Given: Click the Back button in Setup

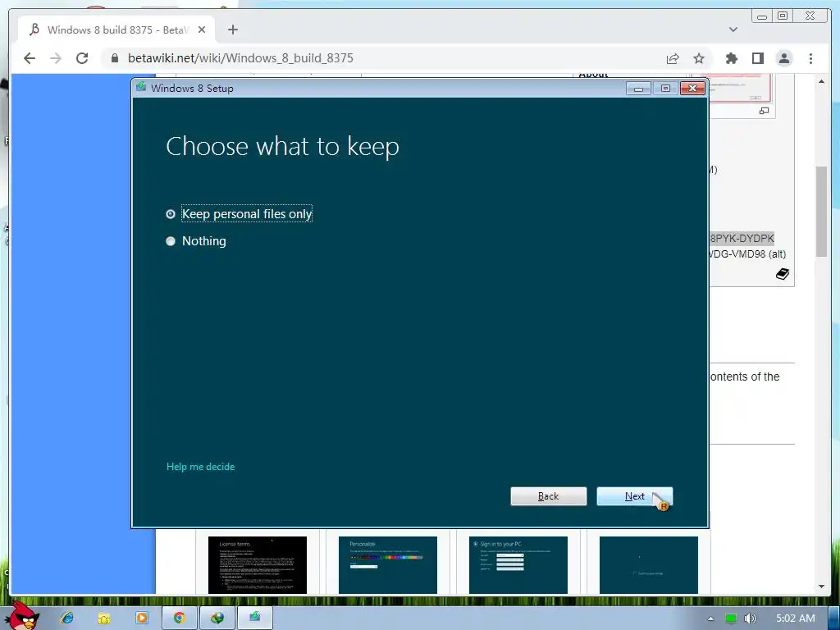Looking at the screenshot, I should pyautogui.click(x=548, y=496).
